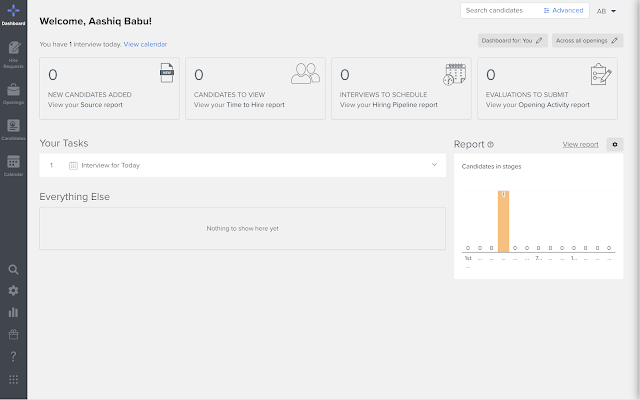Screen dimensions: 640x400
Task: Open the View report link
Action: [x=580, y=144]
